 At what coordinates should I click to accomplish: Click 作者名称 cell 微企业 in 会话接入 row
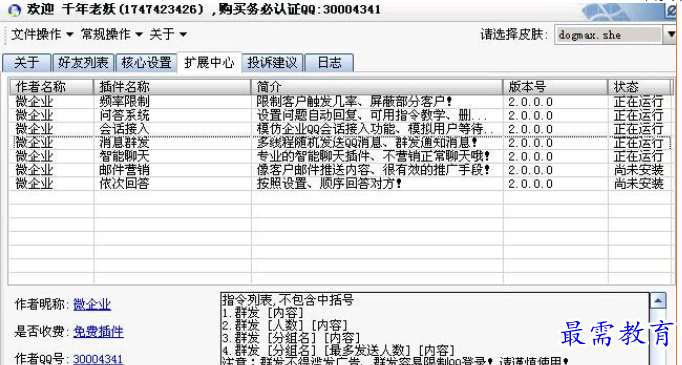[x=34, y=129]
